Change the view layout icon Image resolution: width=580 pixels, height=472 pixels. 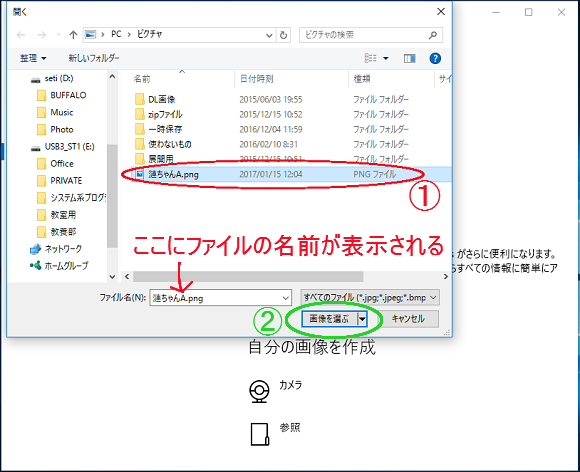(x=371, y=58)
